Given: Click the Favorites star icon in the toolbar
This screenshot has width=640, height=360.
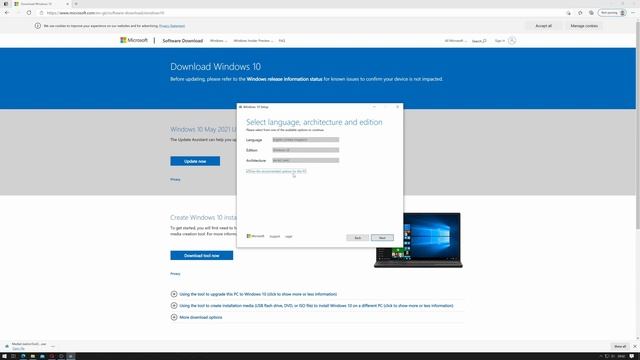Looking at the screenshot, I should 580,13.
